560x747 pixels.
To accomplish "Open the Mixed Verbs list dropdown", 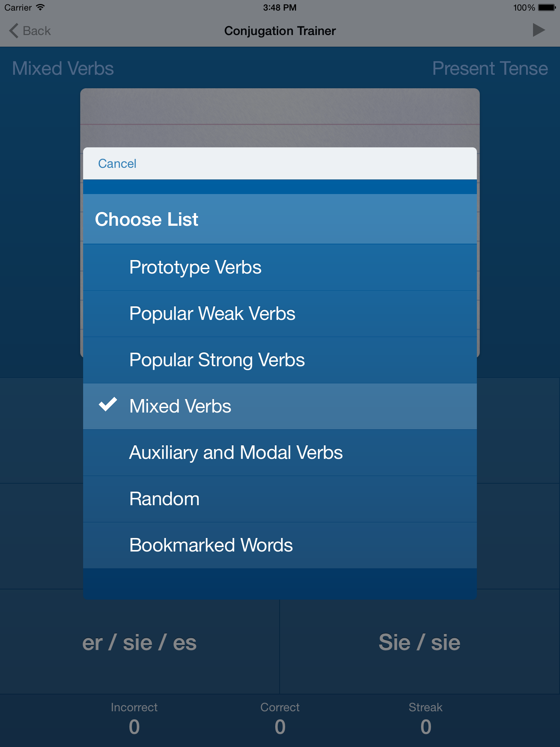I will coord(63,68).
